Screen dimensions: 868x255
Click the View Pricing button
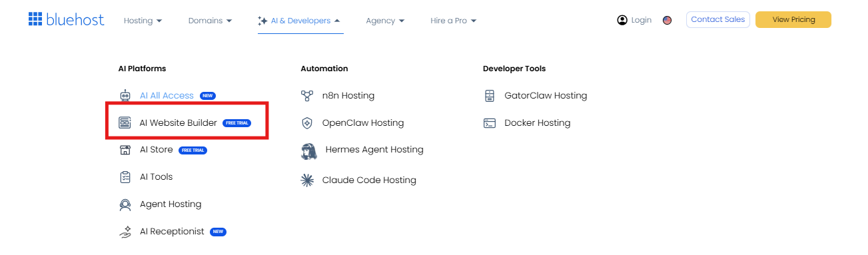pos(793,20)
